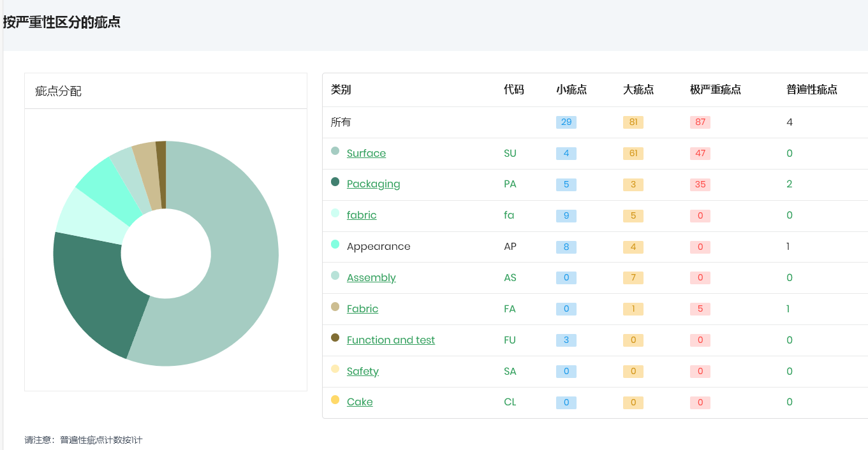Click the 代码 column header

pos(514,90)
